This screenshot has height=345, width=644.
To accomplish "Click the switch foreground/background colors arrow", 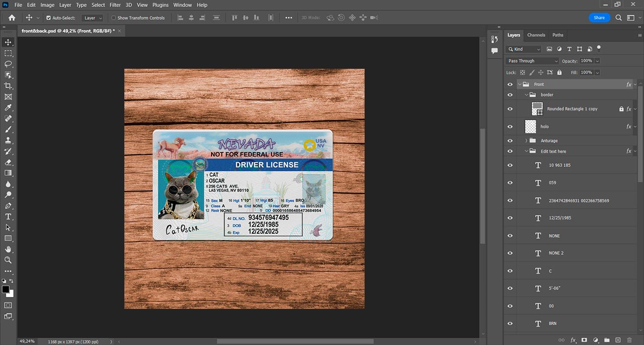I will [11, 281].
